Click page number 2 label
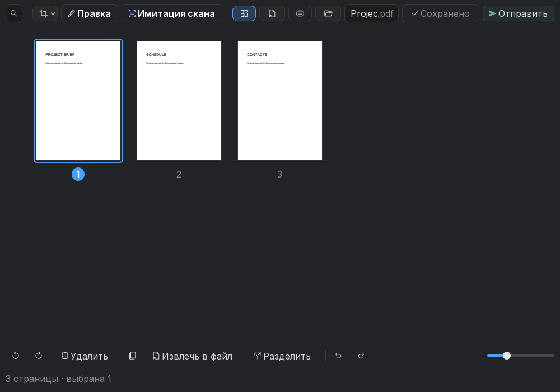560x392 pixels. point(179,174)
